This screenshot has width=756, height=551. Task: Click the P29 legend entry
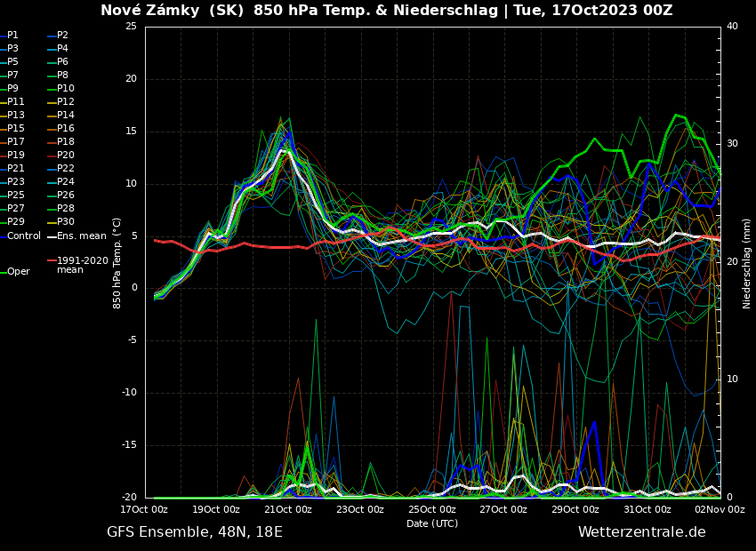click(16, 222)
